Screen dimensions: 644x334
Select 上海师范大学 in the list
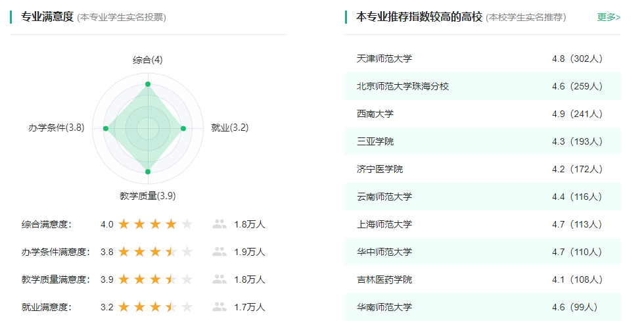(384, 224)
